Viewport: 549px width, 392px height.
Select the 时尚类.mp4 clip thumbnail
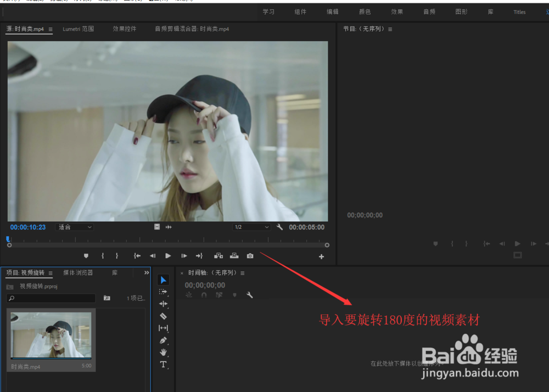[x=51, y=335]
